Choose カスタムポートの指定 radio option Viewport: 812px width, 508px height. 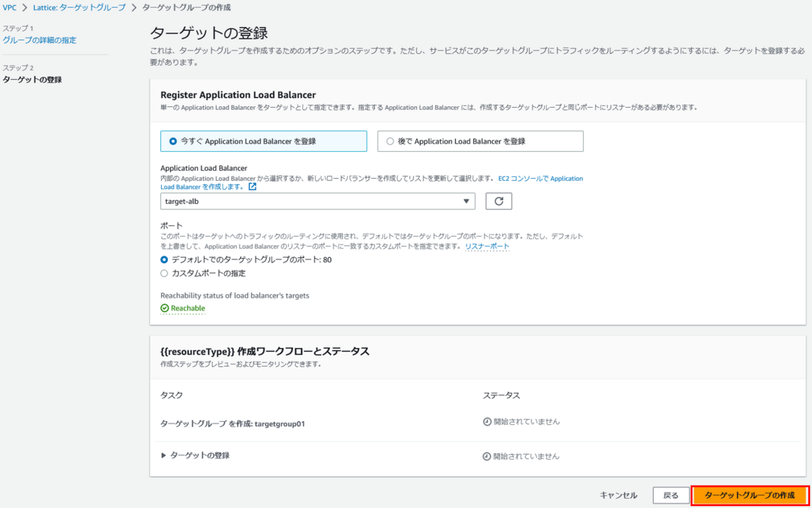[x=164, y=274]
